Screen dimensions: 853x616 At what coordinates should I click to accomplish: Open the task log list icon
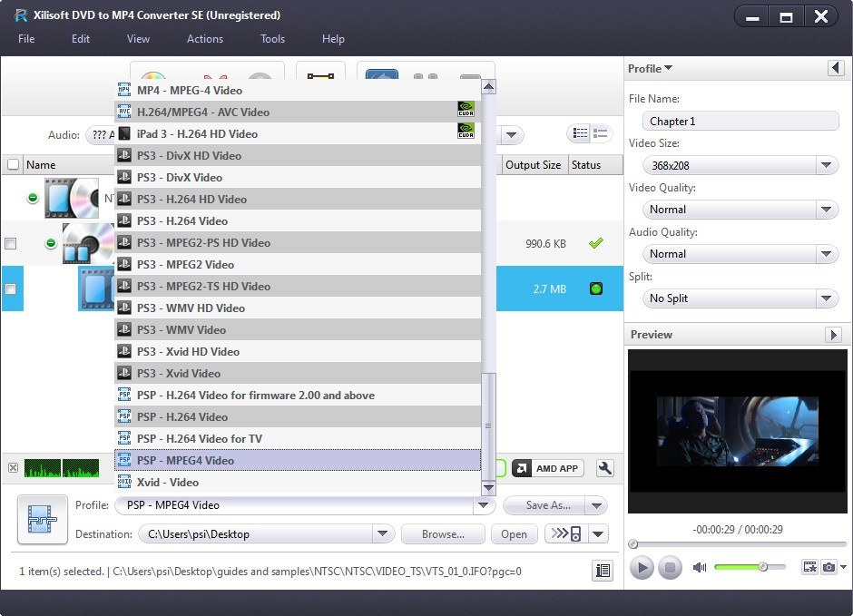tap(603, 571)
